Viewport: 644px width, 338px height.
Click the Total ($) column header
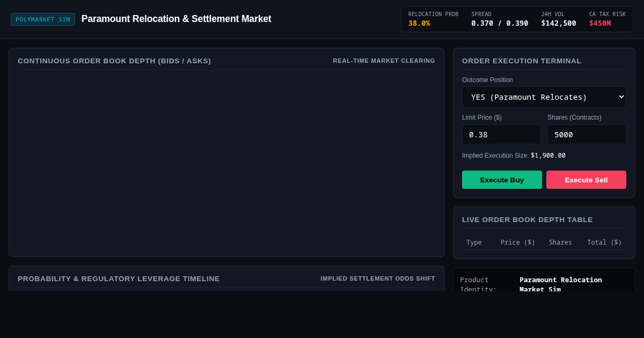[604, 243]
